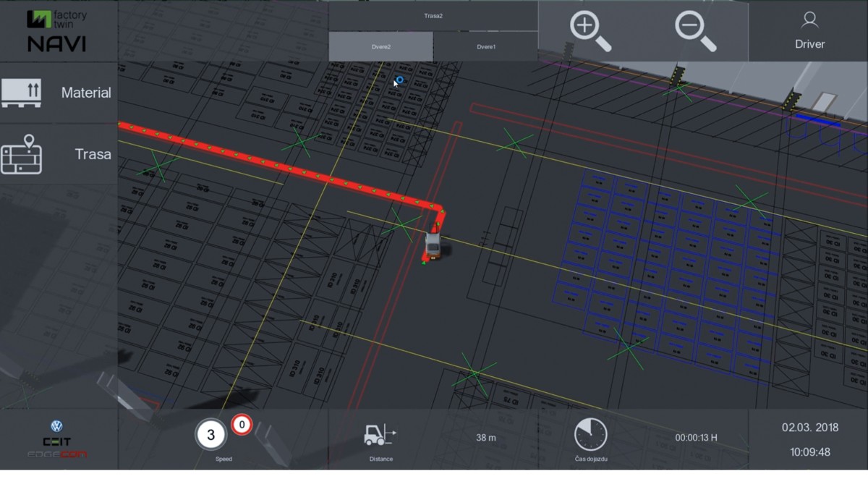The image size is (868, 479).
Task: Switch to the Dvere1 tab
Action: point(486,46)
